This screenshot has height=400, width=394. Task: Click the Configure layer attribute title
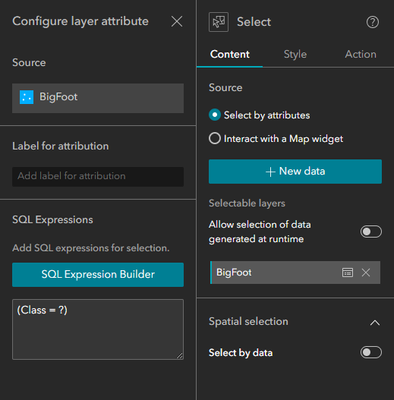click(x=80, y=21)
